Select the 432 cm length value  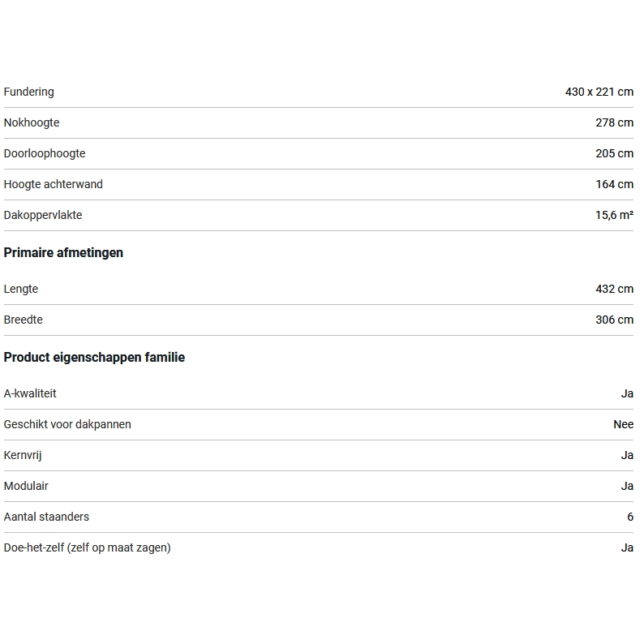614,290
